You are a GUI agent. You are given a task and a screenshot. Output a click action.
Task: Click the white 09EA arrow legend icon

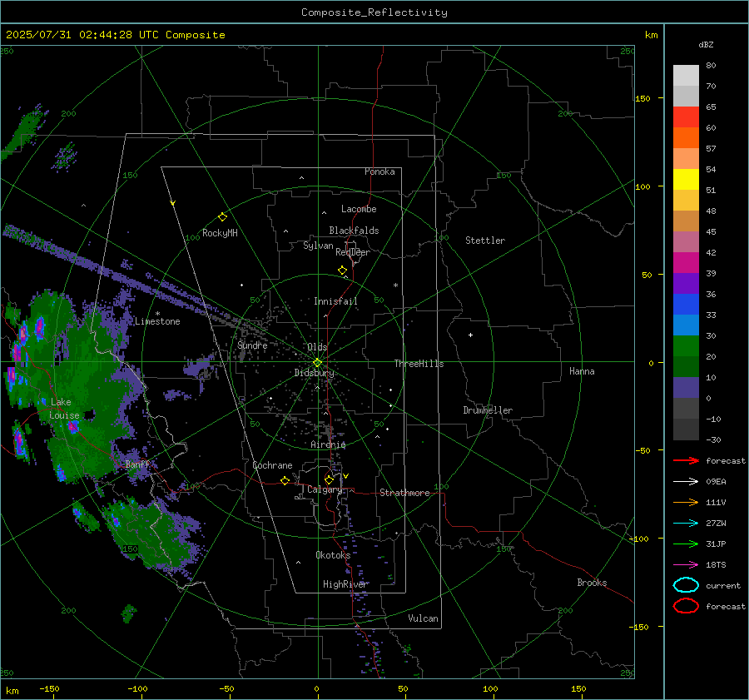(x=686, y=482)
